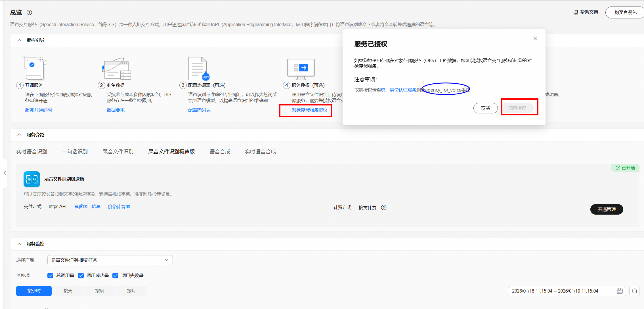Click 取消 in the authorization dialog
The width and height of the screenshot is (644, 309).
[x=485, y=108]
